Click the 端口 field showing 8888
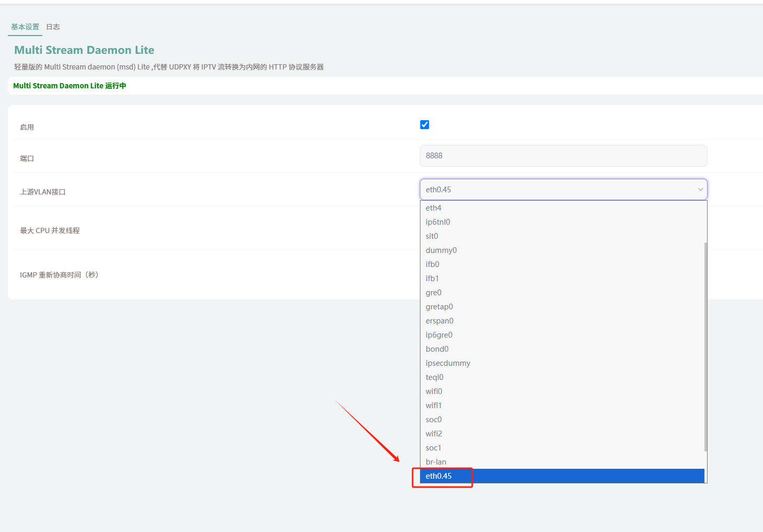763x532 pixels. pos(563,156)
